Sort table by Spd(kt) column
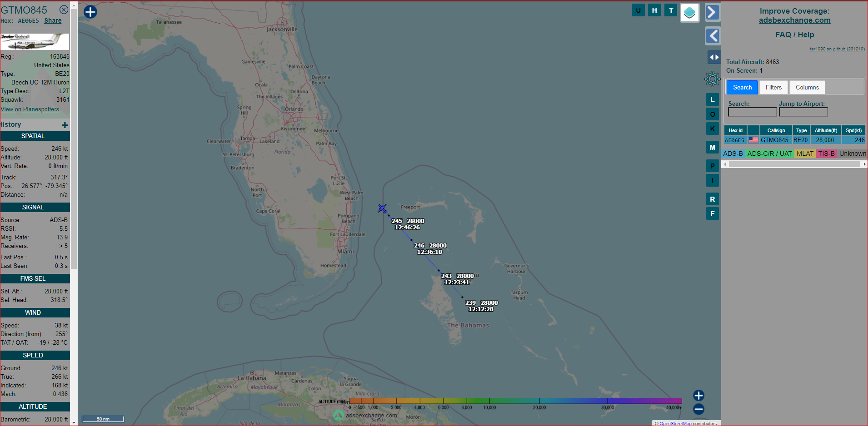This screenshot has width=868, height=426. click(x=853, y=130)
